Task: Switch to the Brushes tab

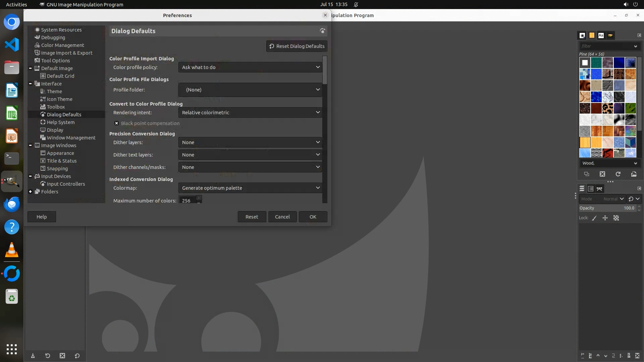Action: tap(582, 35)
